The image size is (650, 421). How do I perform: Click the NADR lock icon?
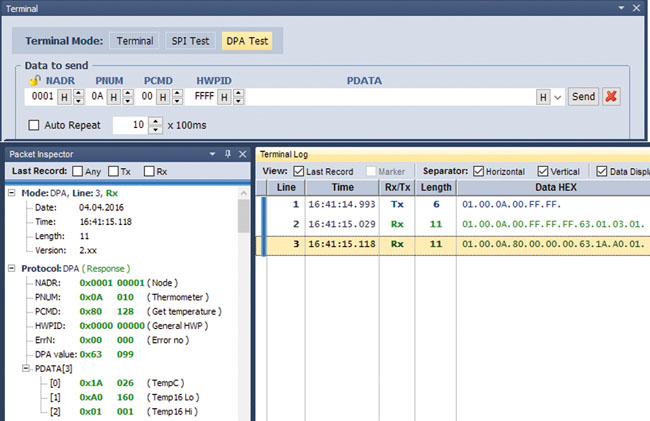[35, 80]
